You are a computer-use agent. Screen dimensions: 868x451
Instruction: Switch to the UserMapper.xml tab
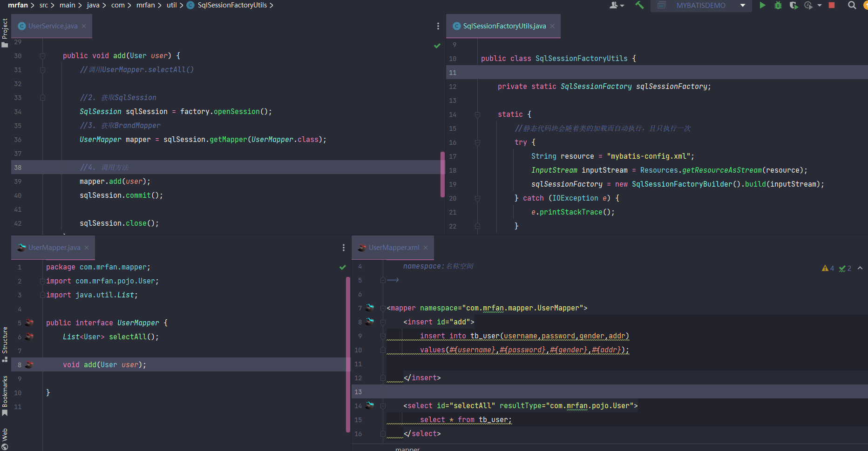(x=393, y=248)
